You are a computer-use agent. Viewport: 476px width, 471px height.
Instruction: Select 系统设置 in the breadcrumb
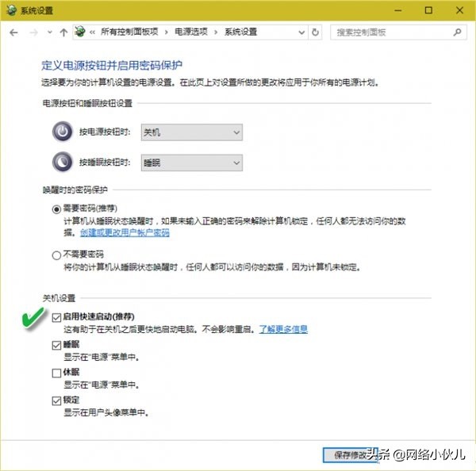pyautogui.click(x=240, y=32)
